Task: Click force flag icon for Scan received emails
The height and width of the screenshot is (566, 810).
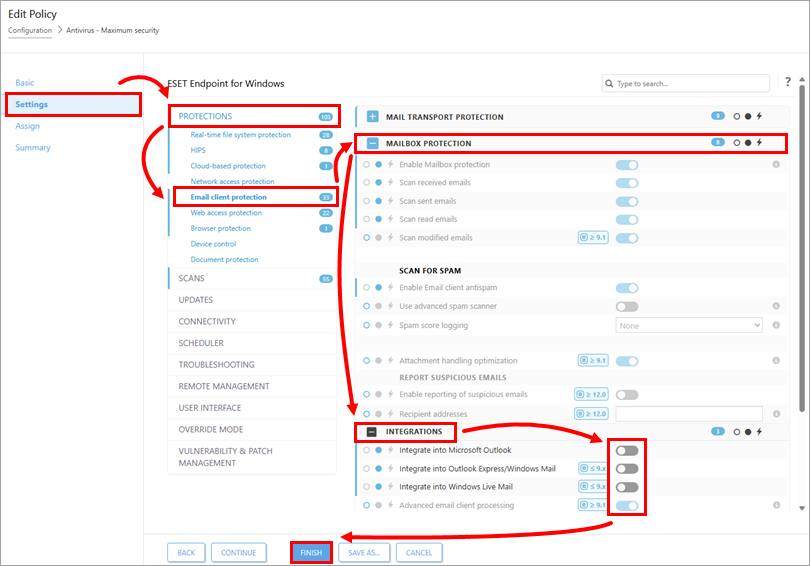Action: coord(391,182)
